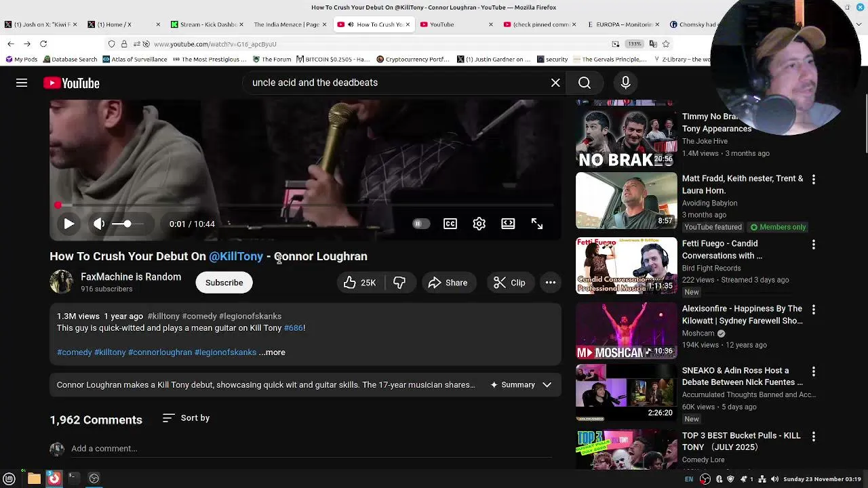868x488 pixels.
Task: Go to YouTube home via logo
Action: click(71, 83)
